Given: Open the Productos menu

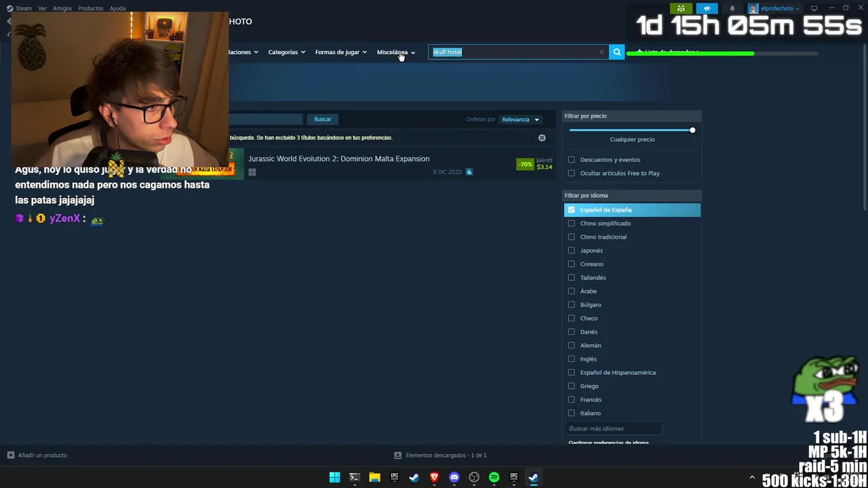Looking at the screenshot, I should (90, 8).
